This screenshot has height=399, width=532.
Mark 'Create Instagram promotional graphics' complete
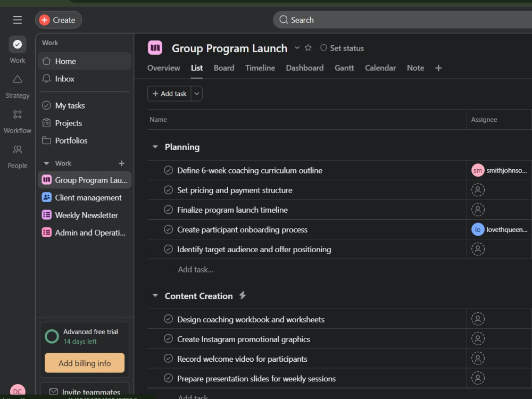(x=168, y=338)
